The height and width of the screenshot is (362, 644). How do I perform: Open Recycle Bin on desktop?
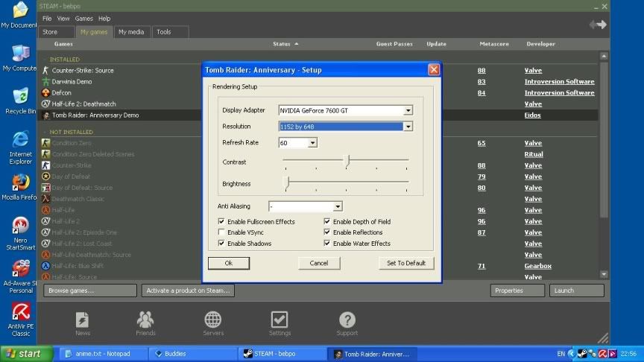point(20,97)
